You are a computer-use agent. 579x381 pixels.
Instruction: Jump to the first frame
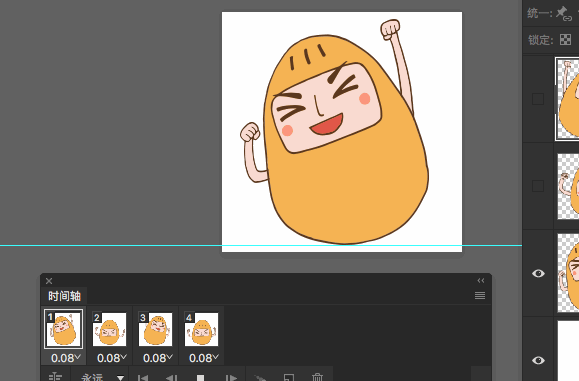(x=143, y=377)
